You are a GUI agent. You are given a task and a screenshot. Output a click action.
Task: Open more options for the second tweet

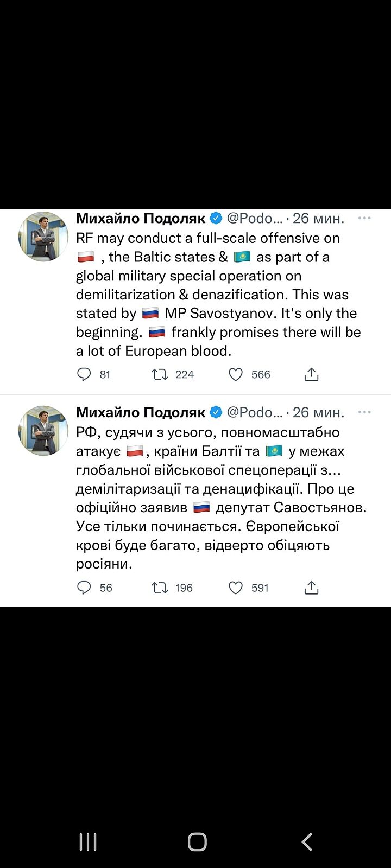364,412
